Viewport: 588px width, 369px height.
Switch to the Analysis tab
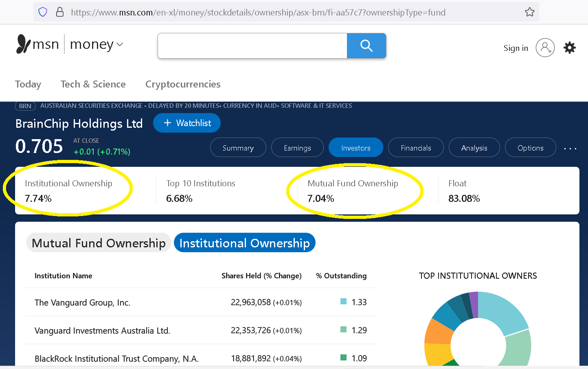point(474,147)
